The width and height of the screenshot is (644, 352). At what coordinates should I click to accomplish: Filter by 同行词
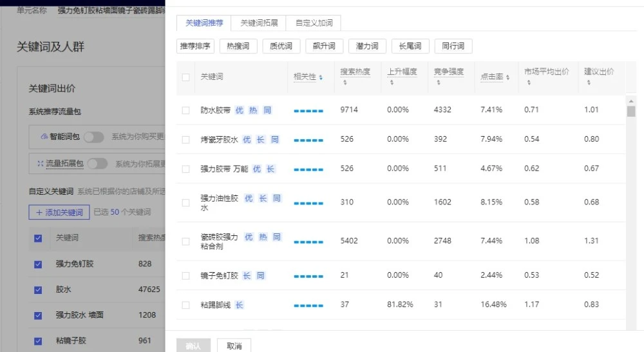(453, 46)
